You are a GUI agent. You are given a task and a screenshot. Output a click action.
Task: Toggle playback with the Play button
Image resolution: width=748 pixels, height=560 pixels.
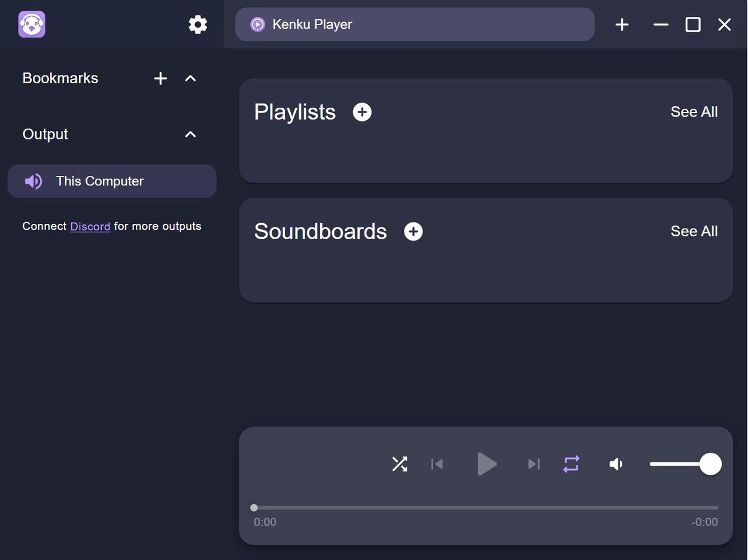tap(486, 464)
